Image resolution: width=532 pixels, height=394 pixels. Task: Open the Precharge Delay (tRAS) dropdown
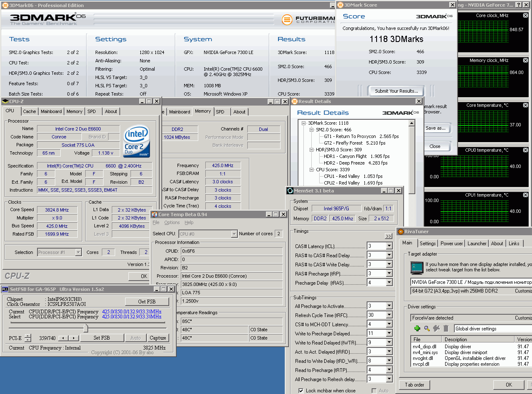click(389, 283)
